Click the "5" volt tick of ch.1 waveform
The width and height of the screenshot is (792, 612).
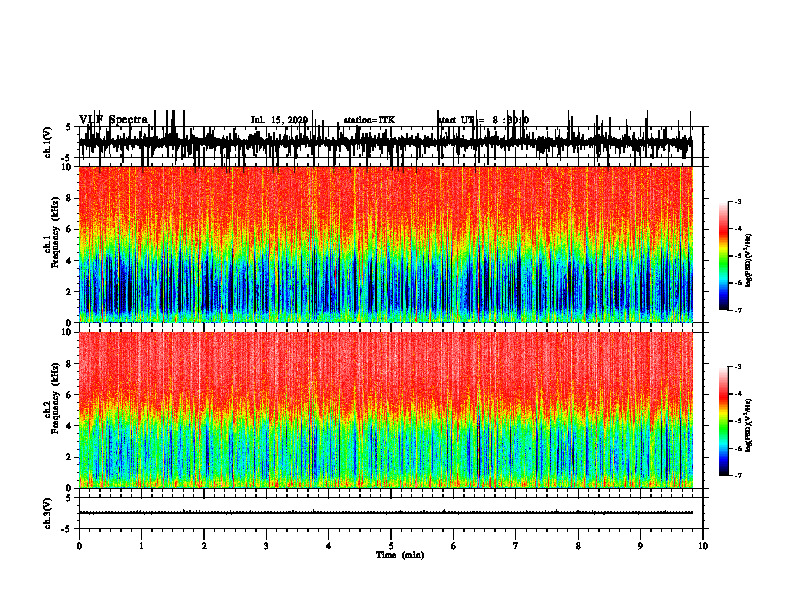68,127
